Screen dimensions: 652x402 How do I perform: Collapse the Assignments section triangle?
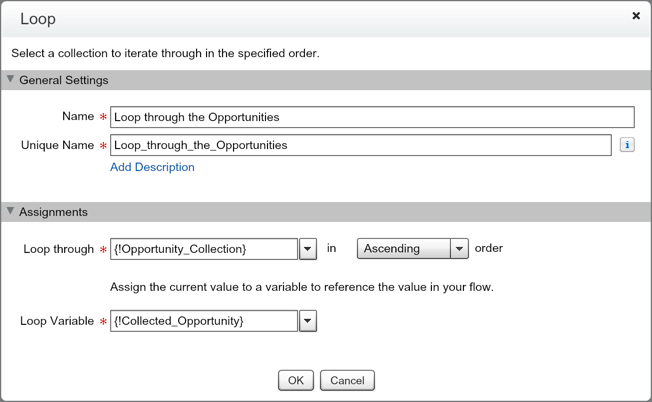[x=11, y=212]
